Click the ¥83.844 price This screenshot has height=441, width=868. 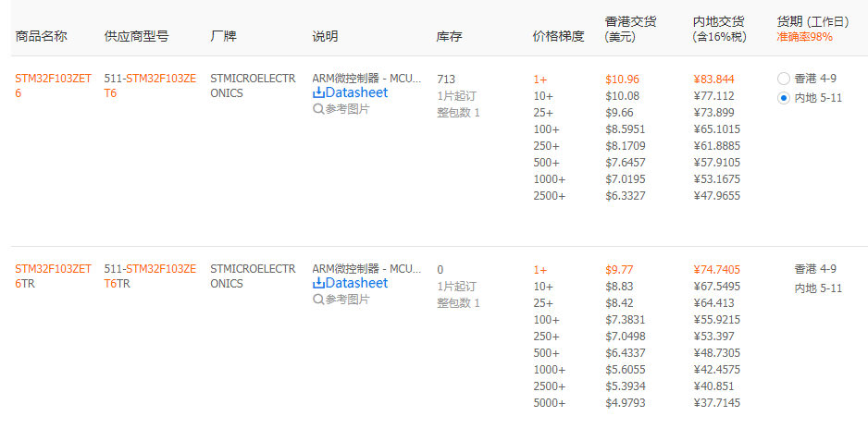click(714, 80)
